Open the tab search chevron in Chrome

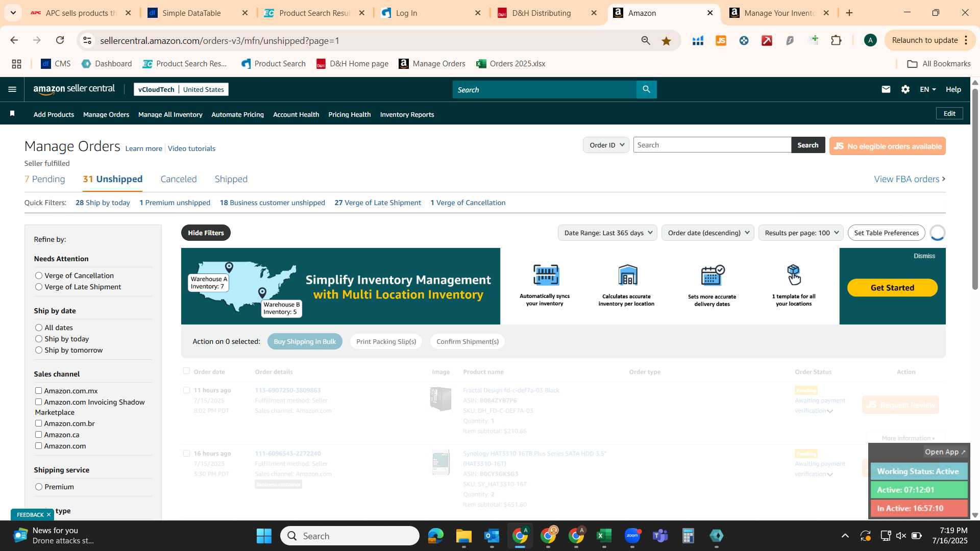coord(13,13)
